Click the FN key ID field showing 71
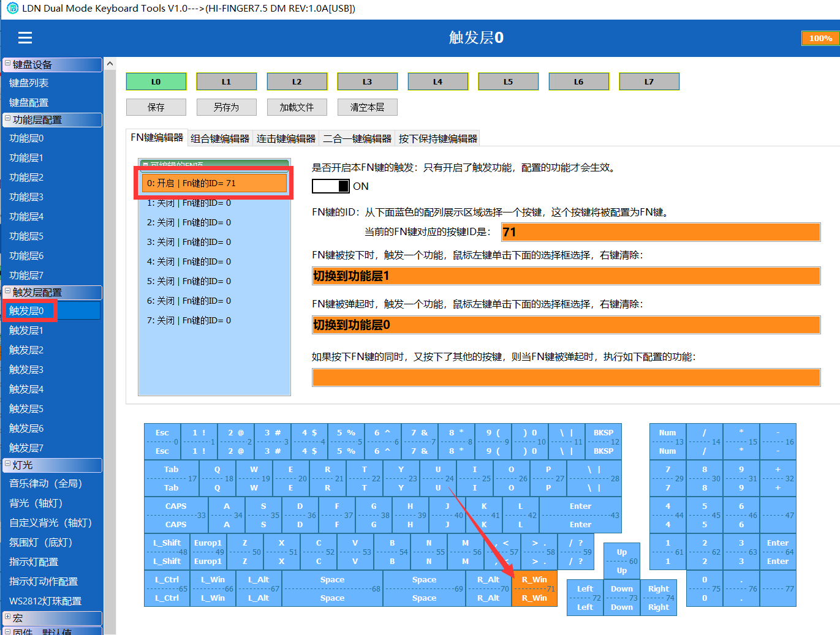 click(x=660, y=232)
